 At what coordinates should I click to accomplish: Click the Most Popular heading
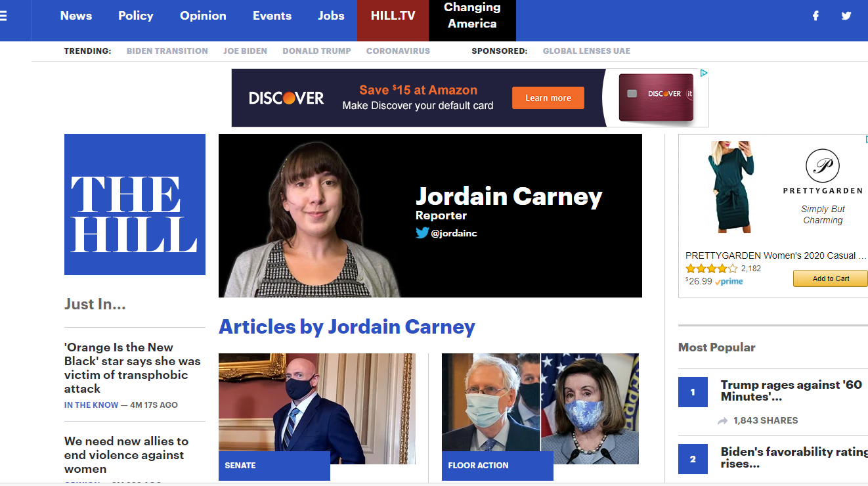[717, 347]
